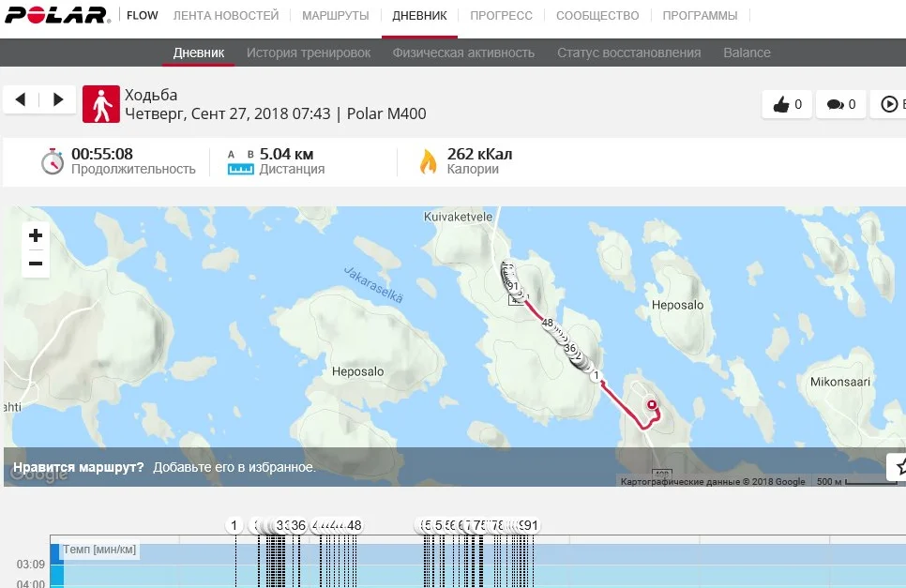Open the Сообщество menu item
This screenshot has width=906, height=588.
[x=597, y=16]
